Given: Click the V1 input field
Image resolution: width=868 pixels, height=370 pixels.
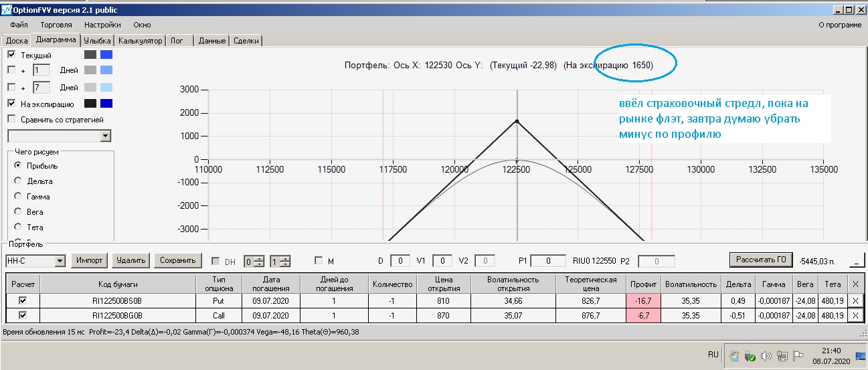Looking at the screenshot, I should pos(442,261).
